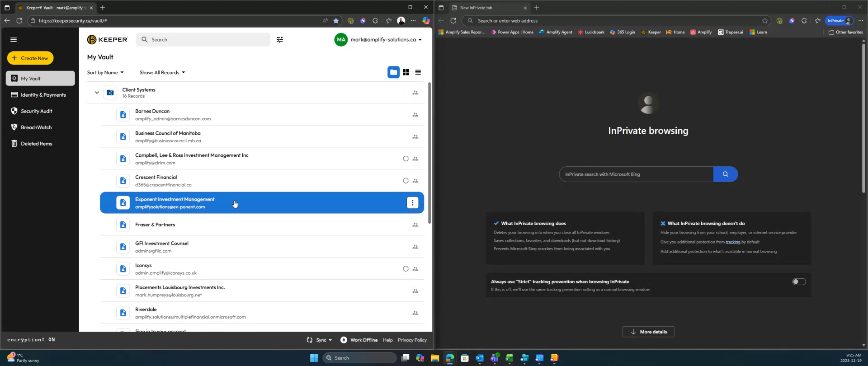Click Keeper vault list scrollbar
This screenshot has height=366, width=868.
(429, 153)
